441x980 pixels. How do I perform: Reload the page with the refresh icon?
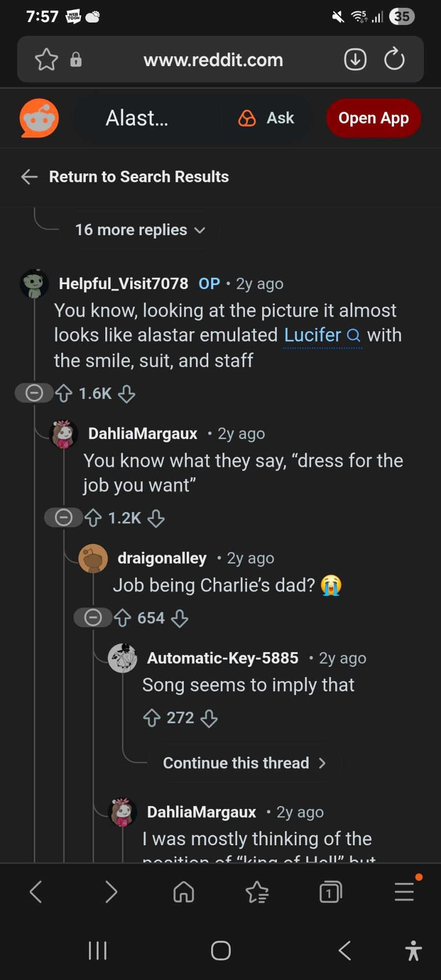pyautogui.click(x=394, y=60)
